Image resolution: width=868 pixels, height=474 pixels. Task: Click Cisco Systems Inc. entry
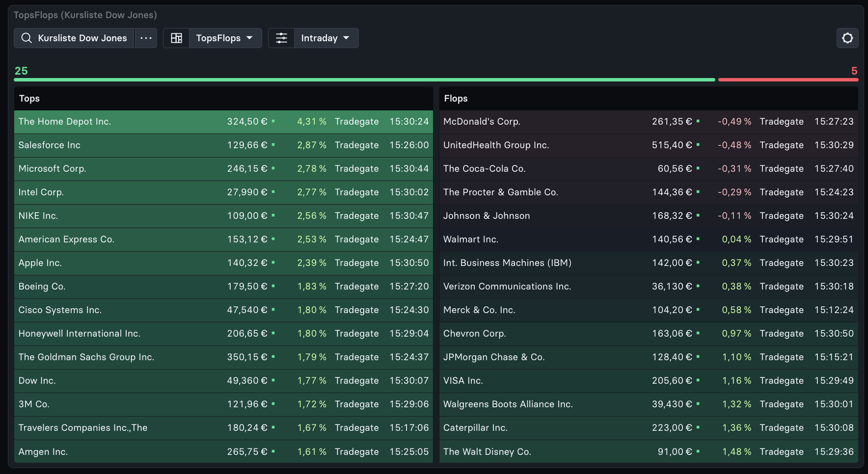click(x=223, y=310)
